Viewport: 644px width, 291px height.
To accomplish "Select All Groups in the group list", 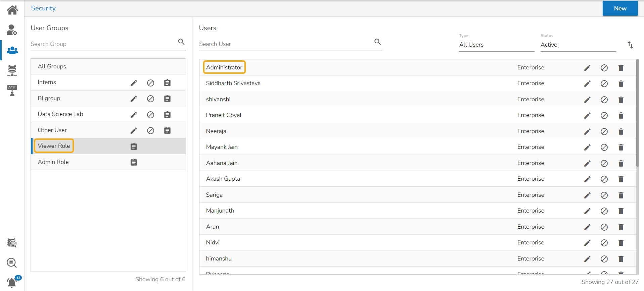I will 52,66.
